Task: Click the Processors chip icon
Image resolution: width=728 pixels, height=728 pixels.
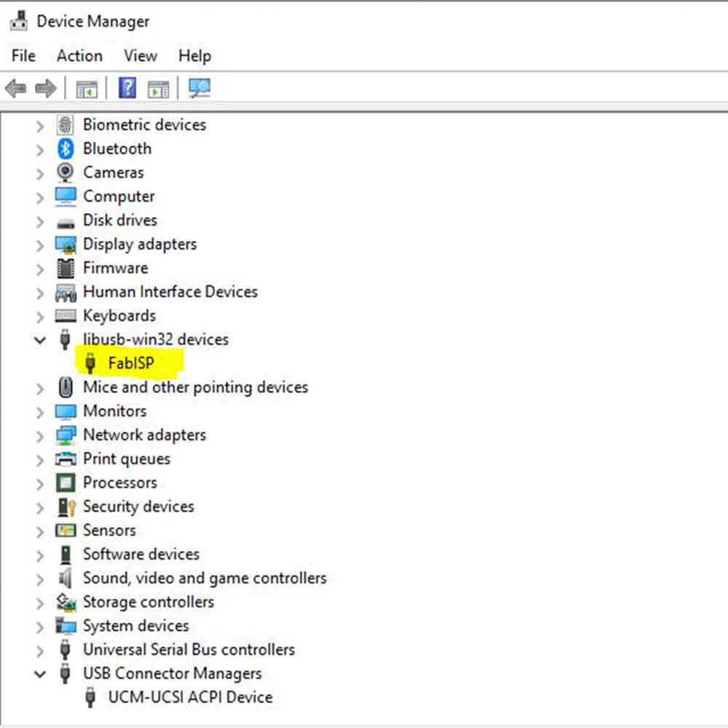Action: coord(66,483)
